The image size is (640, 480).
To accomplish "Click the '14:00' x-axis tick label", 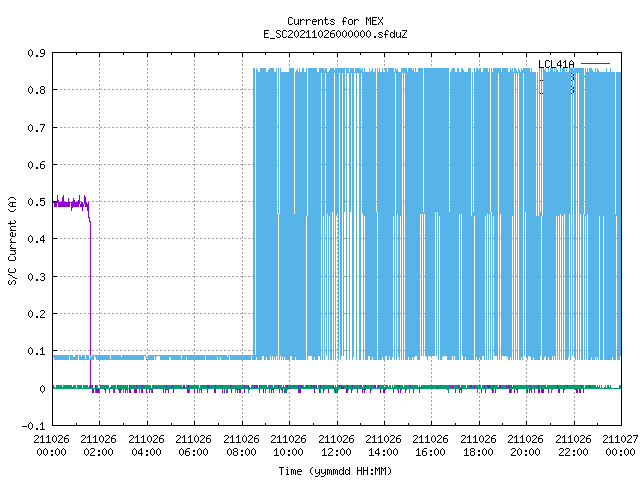I will [383, 452].
